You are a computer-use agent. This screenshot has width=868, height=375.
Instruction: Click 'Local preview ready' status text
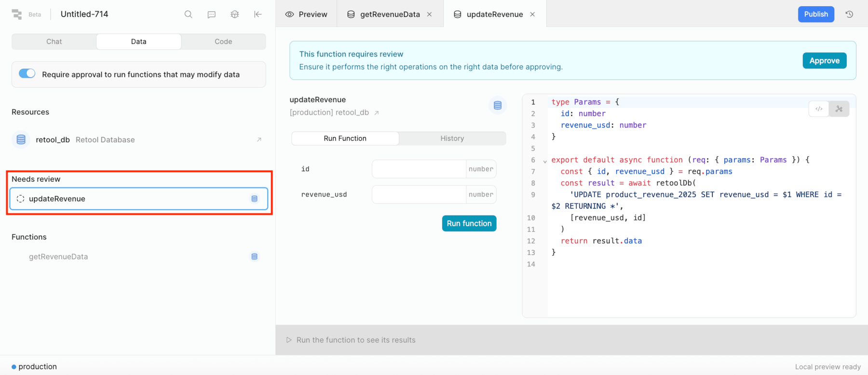coord(828,367)
